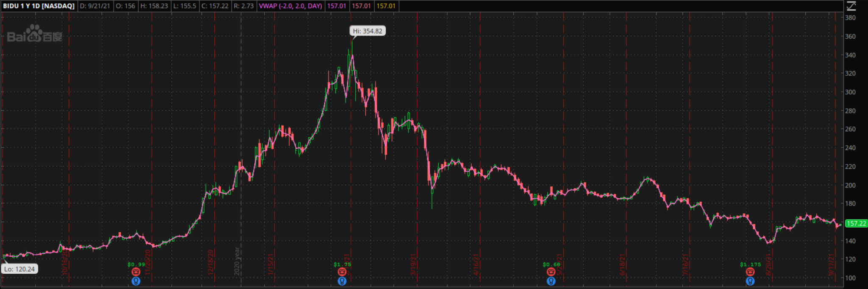The image size is (868, 289).
Task: Select the VWAP (-2.0, 2.0, DAY) study label
Action: 290,6
